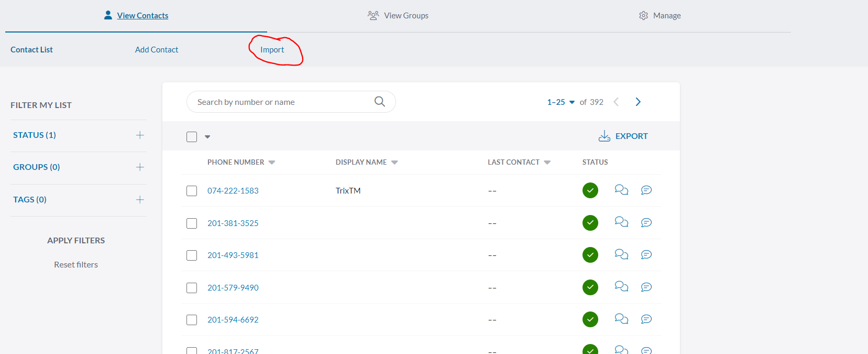This screenshot has height=354, width=868.
Task: Tick the select-all checkbox in header
Action: tap(192, 137)
